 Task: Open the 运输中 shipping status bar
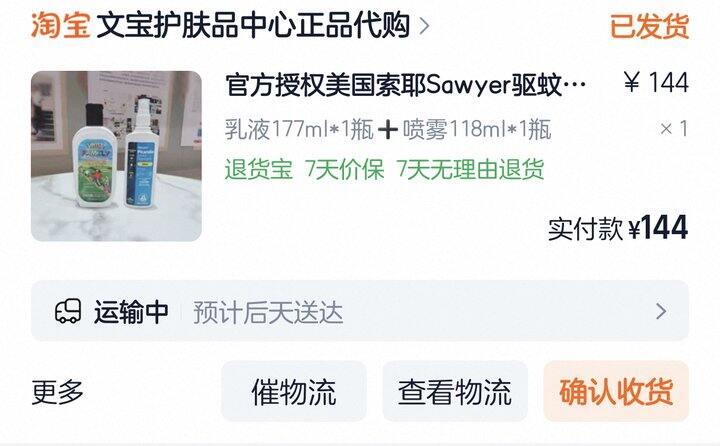(360, 311)
